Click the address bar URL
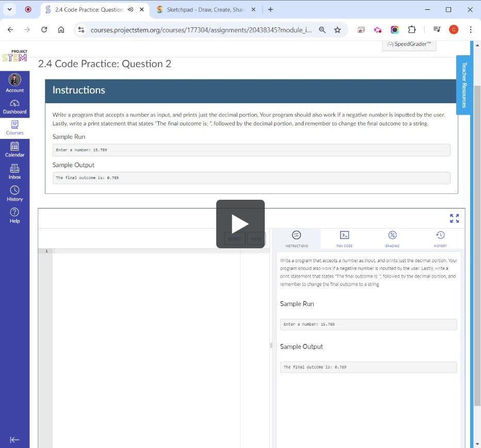The image size is (481, 448). tap(201, 30)
